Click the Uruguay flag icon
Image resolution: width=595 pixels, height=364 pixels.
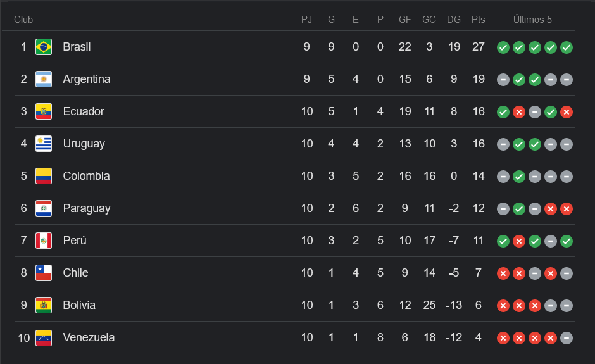44,144
